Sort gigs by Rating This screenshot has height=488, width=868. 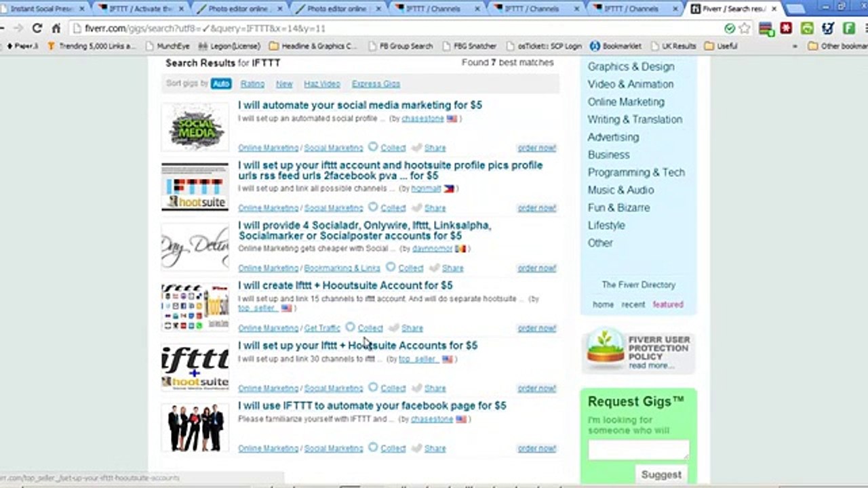tap(252, 84)
